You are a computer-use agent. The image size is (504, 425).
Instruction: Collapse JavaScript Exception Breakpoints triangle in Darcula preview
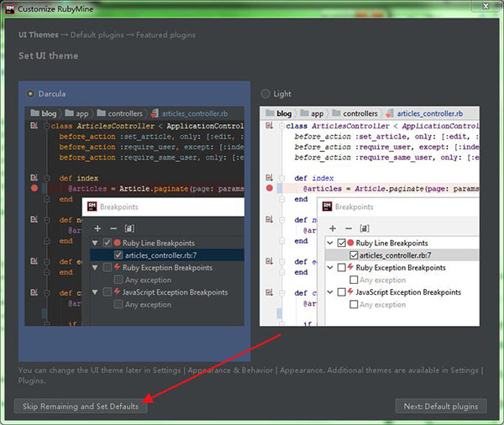tap(95, 292)
